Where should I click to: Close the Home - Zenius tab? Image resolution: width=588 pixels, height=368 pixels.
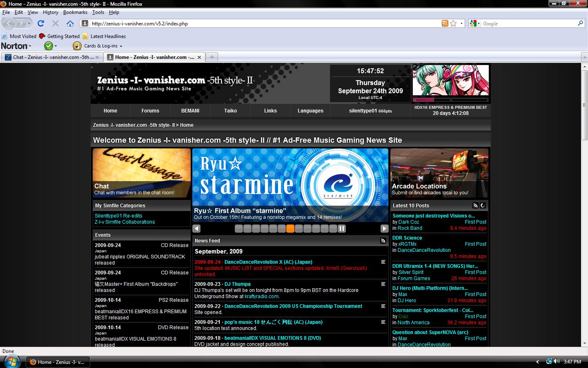point(199,57)
